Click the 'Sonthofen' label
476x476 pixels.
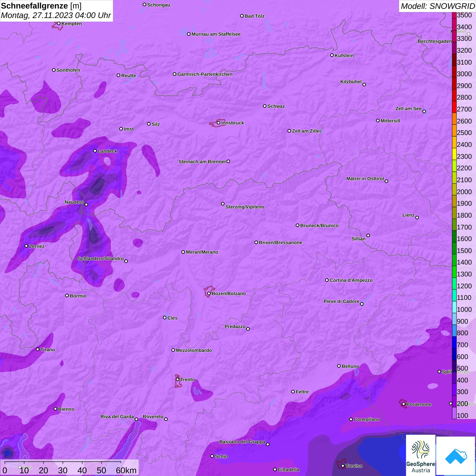click(68, 70)
